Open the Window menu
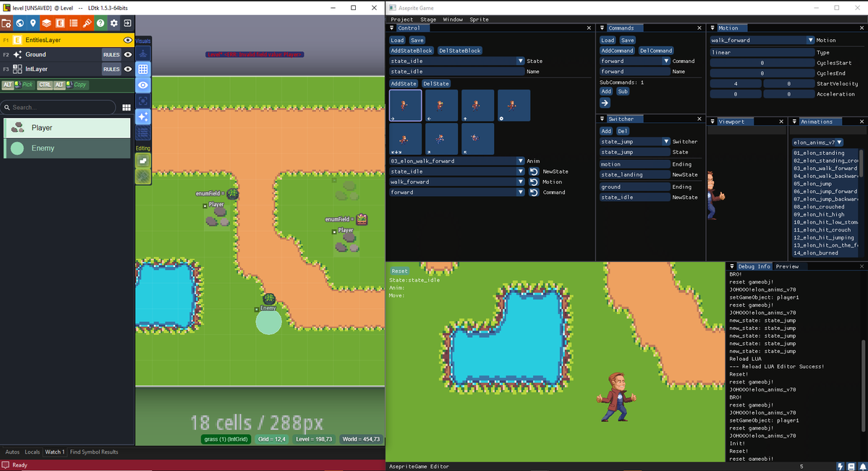This screenshot has height=471, width=868. pyautogui.click(x=453, y=20)
